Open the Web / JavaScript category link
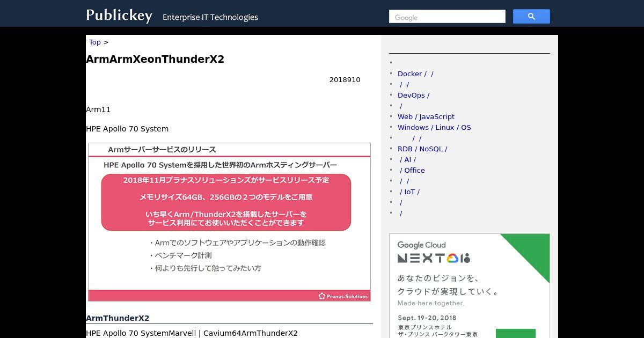Image resolution: width=644 pixels, height=338 pixels. [426, 116]
